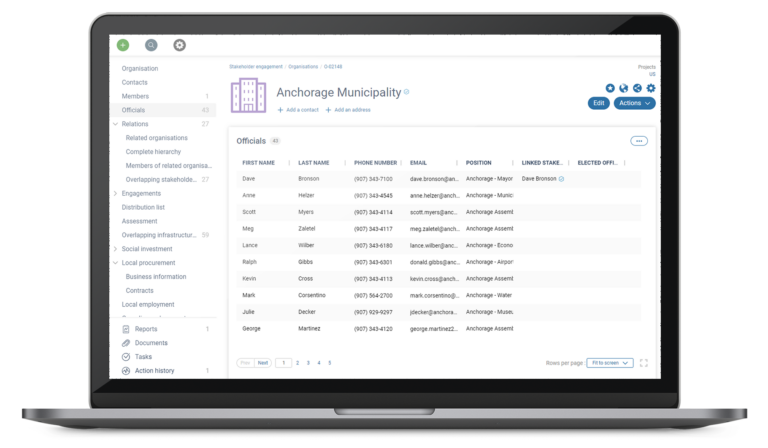The height and width of the screenshot is (448, 768).
Task: Open Rows per page Fit to screen dropdown
Action: click(610, 363)
